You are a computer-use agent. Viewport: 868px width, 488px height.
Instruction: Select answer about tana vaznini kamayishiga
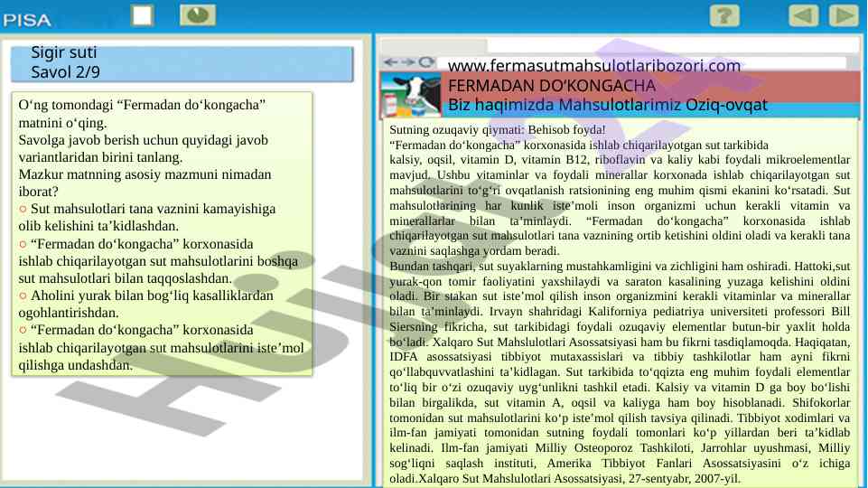pos(23,210)
